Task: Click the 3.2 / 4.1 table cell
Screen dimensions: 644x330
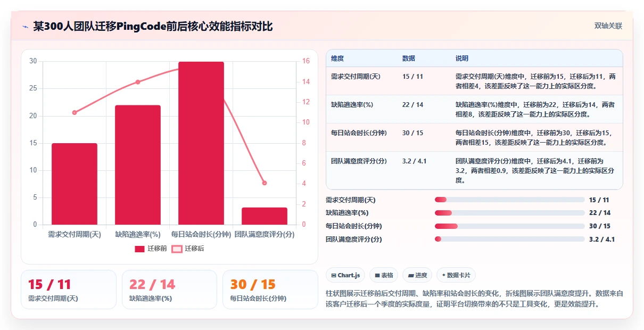Action: tap(415, 161)
